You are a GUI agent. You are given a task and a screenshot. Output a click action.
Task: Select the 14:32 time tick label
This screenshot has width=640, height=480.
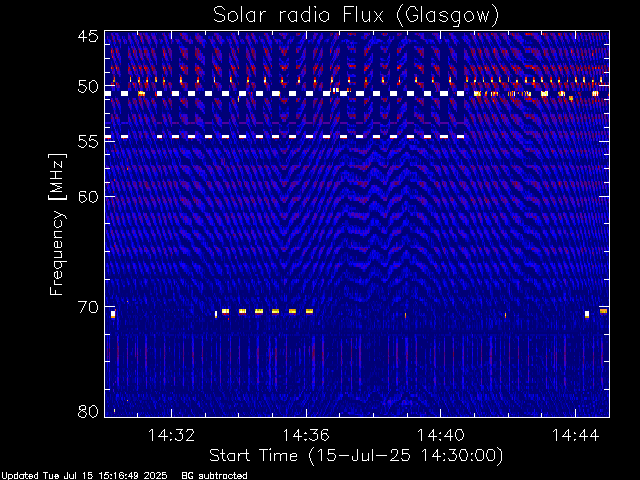(171, 435)
